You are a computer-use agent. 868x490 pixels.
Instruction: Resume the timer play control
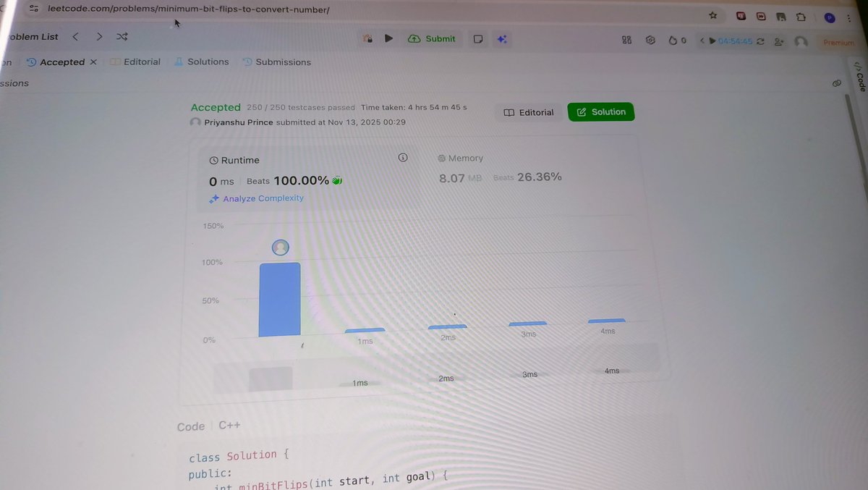pos(712,41)
